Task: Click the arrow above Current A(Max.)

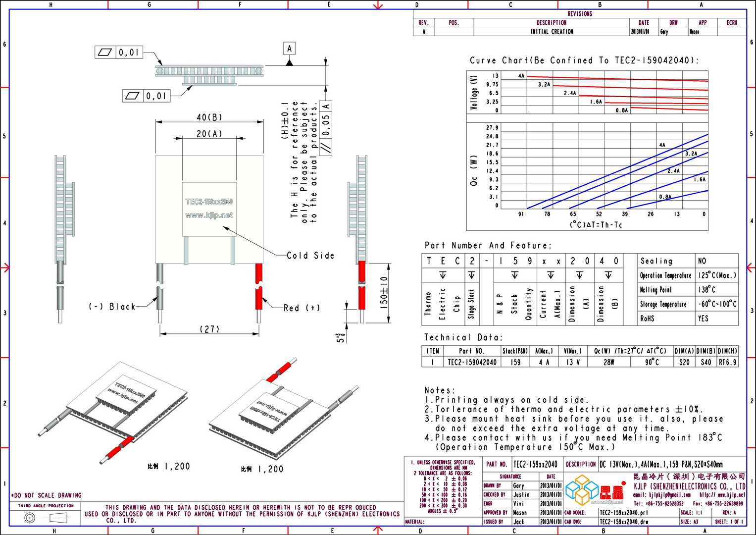Action: point(551,275)
